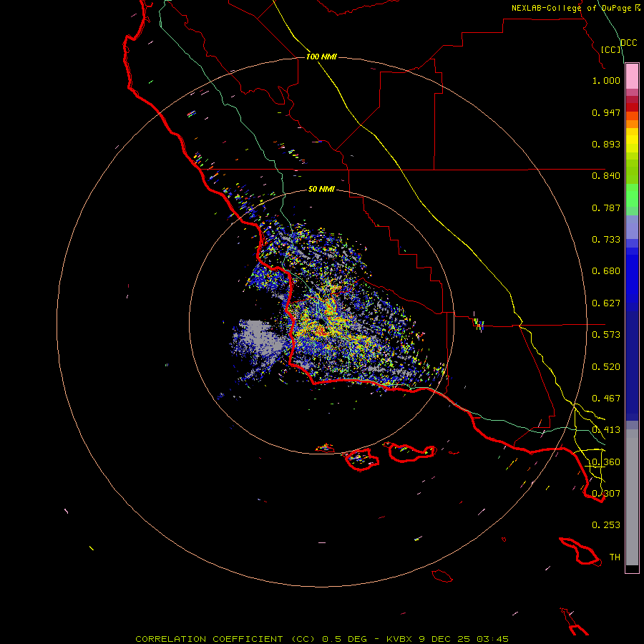Screen dimensions: 644x644
Task: Click the KVBX station identifier in the caption
Action: 401,639
